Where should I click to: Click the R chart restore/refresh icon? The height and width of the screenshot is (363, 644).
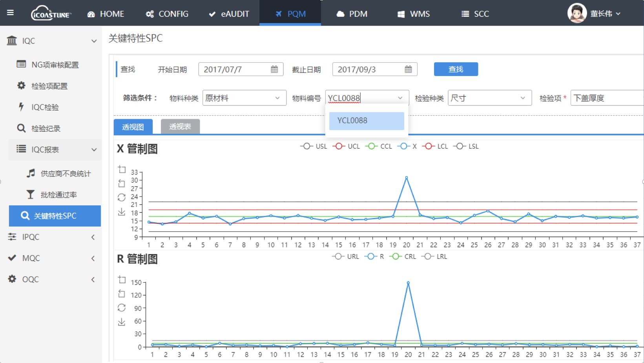pyautogui.click(x=122, y=308)
